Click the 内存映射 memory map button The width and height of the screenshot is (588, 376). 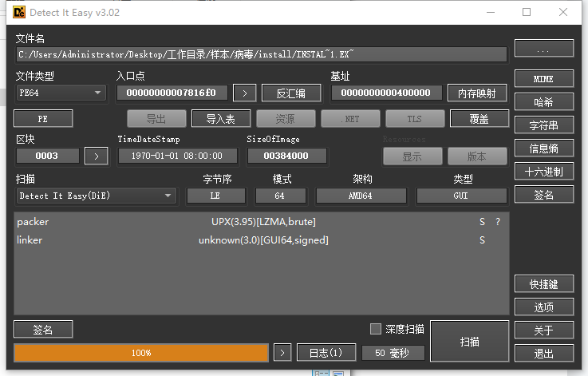point(477,93)
